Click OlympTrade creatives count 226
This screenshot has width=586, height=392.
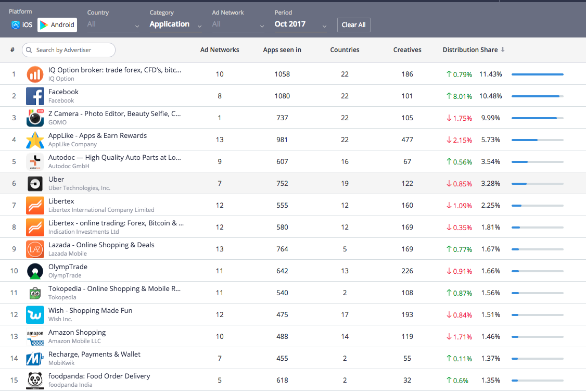point(407,271)
